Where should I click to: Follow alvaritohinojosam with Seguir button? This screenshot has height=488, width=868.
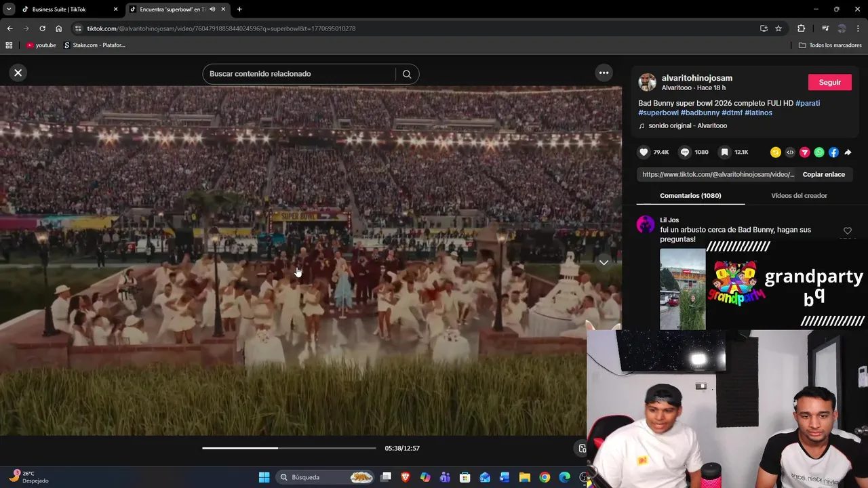click(829, 82)
